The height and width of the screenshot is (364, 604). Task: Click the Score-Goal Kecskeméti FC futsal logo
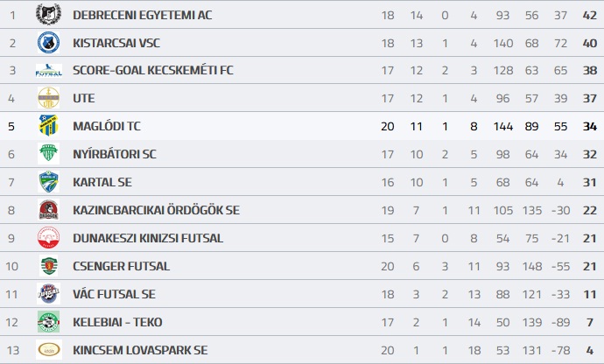[48, 71]
